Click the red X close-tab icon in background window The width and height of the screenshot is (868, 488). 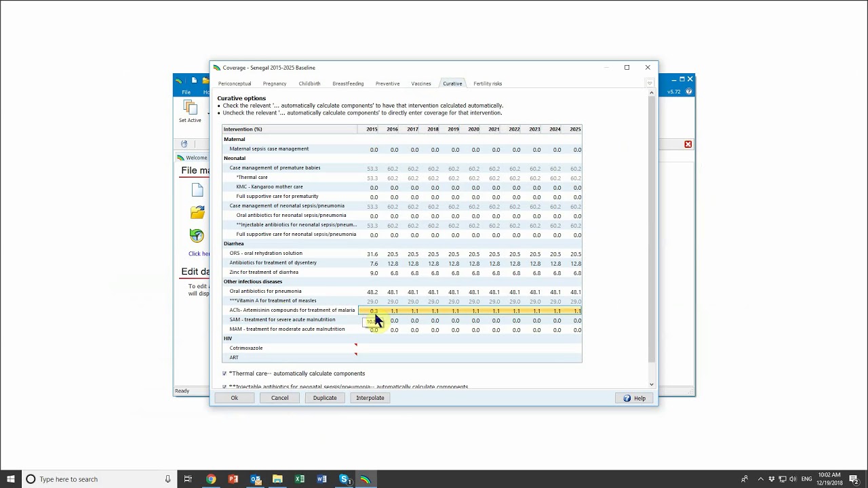[688, 144]
